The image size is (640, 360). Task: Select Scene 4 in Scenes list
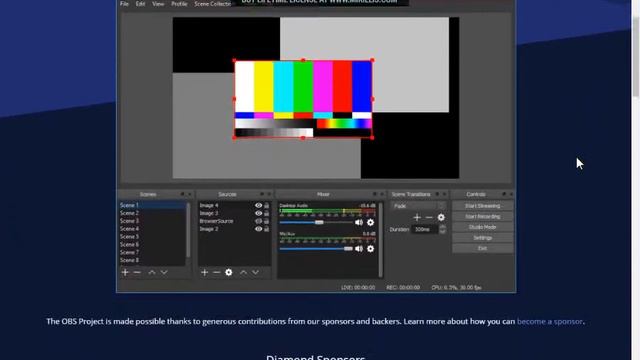[x=153, y=229]
